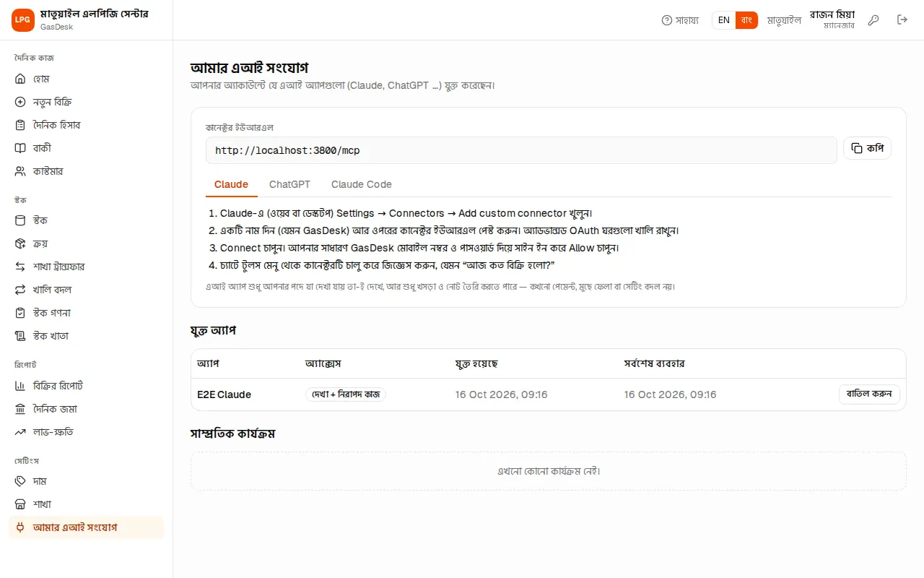Open the Claude instructions tab

(231, 184)
